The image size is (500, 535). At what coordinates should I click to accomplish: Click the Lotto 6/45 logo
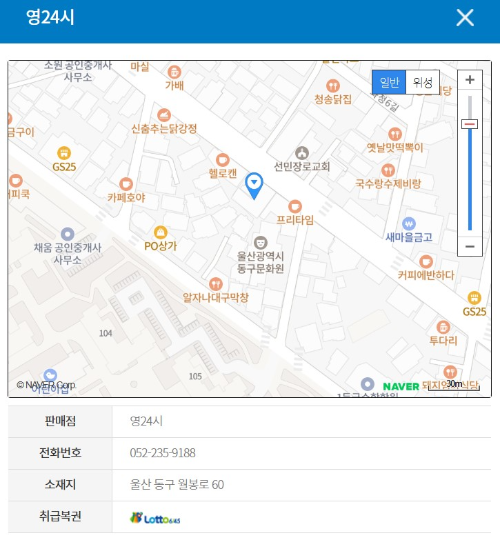point(155,518)
